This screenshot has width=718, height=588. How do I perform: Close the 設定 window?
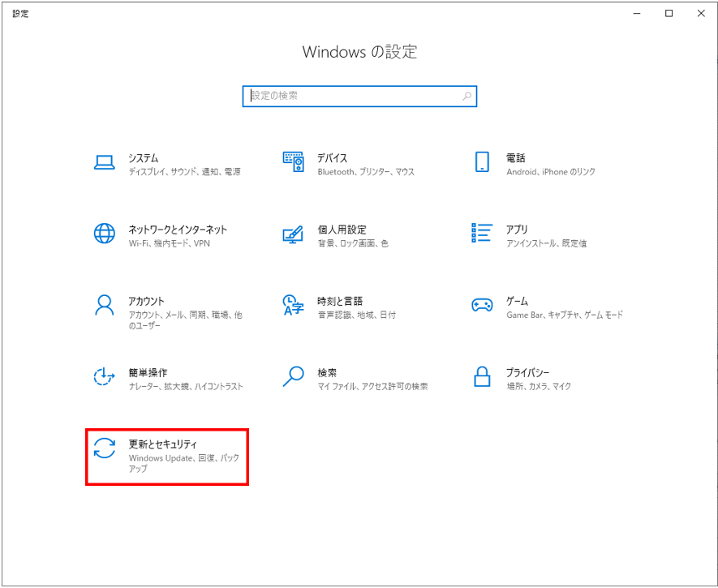[x=701, y=14]
